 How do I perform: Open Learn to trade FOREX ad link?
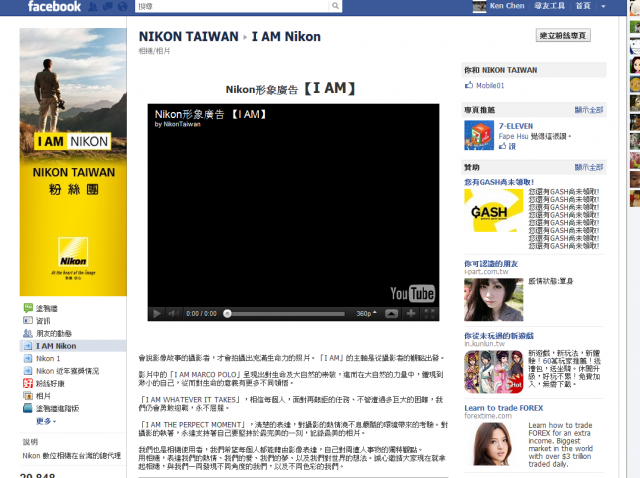click(504, 408)
